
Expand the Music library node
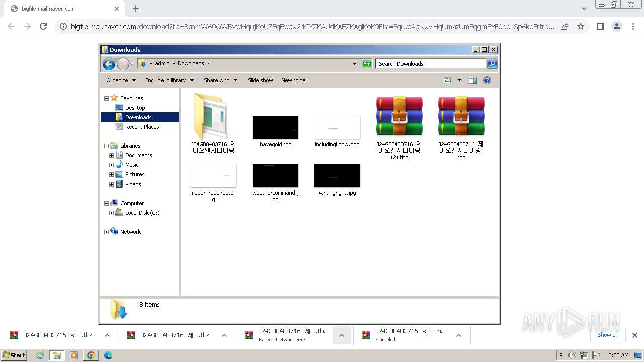coord(111,165)
